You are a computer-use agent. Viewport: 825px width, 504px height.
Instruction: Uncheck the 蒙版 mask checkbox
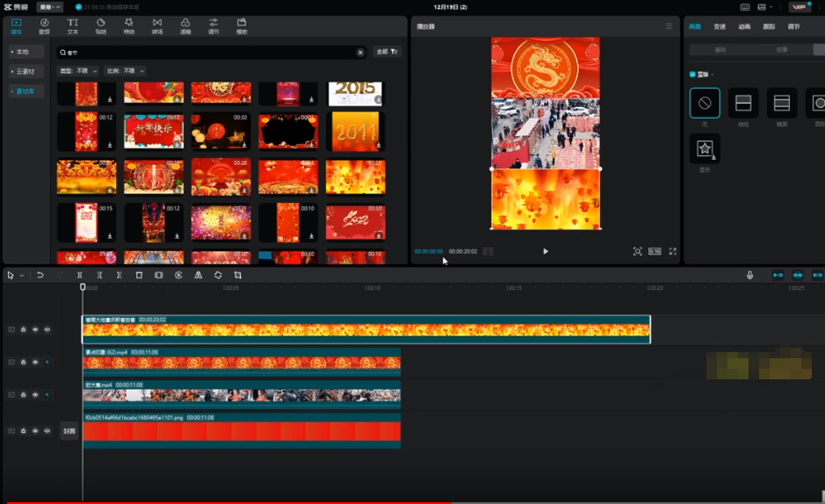click(693, 75)
